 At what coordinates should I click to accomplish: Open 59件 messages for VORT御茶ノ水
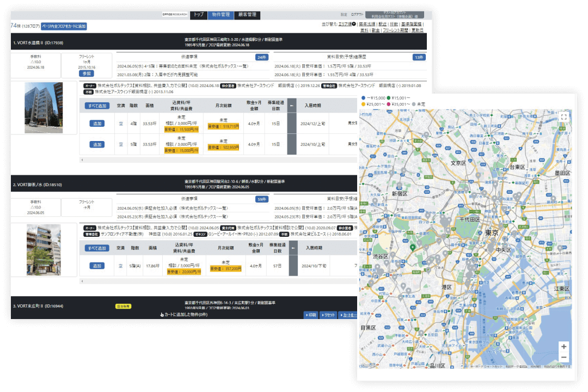(x=262, y=199)
